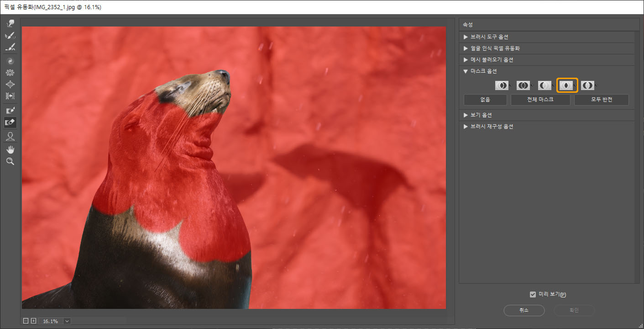Click the 취소 button
644x329 pixels.
point(524,310)
